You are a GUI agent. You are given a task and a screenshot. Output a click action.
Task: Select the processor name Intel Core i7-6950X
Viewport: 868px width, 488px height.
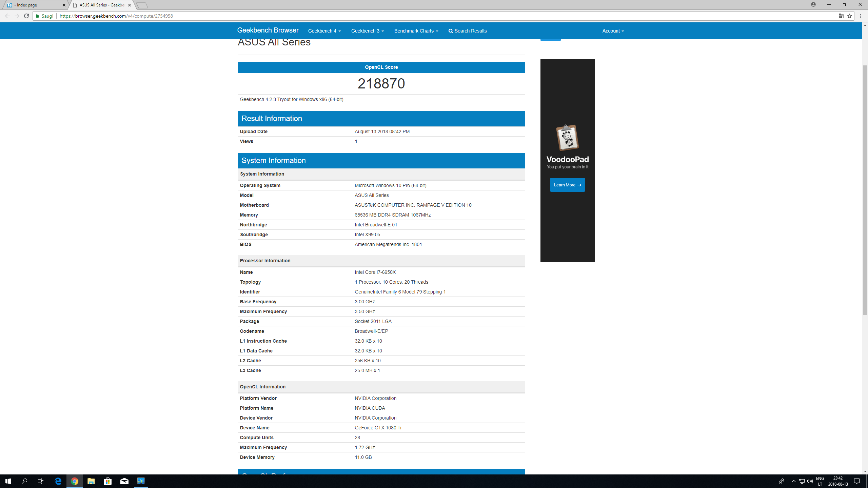[x=375, y=272]
